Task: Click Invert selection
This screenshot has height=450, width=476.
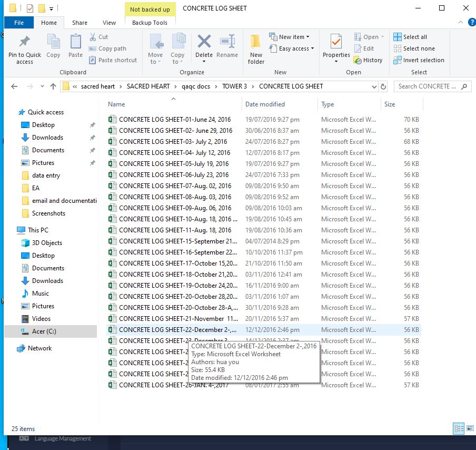Action: (419, 60)
